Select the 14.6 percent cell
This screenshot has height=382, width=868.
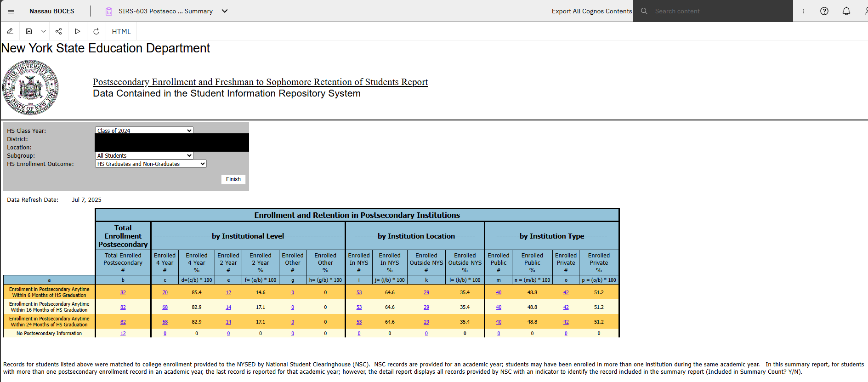coord(261,292)
